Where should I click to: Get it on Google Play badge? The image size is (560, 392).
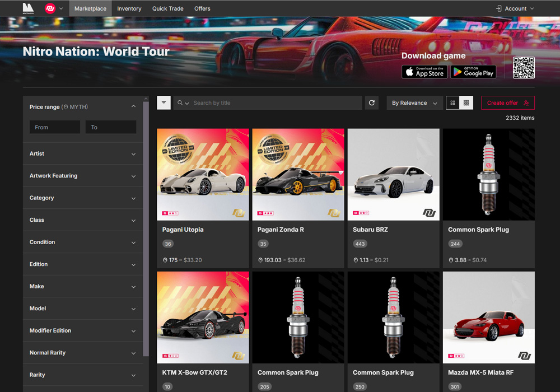(x=473, y=72)
